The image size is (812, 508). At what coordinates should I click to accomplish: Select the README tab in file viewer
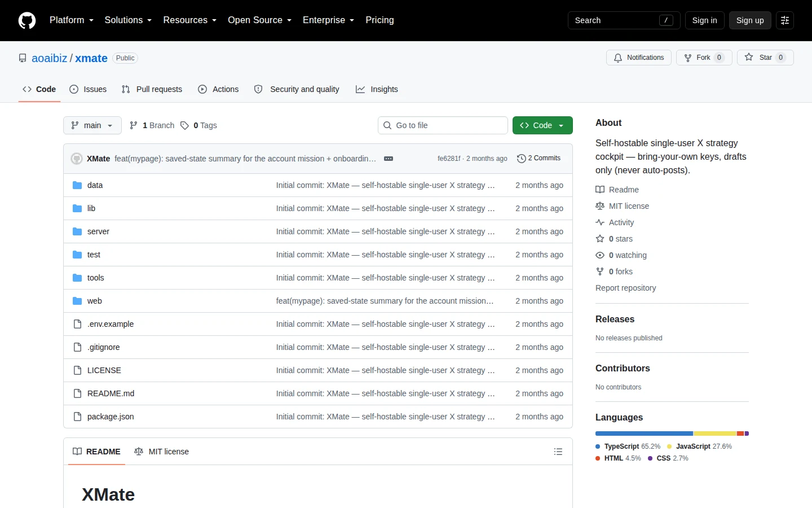(96, 452)
